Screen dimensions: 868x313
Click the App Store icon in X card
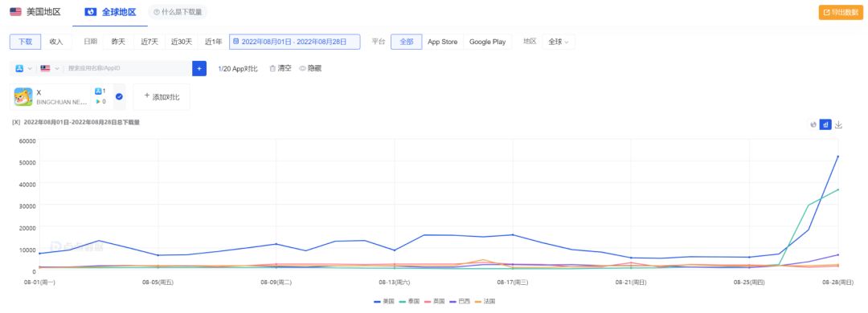pyautogui.click(x=98, y=91)
